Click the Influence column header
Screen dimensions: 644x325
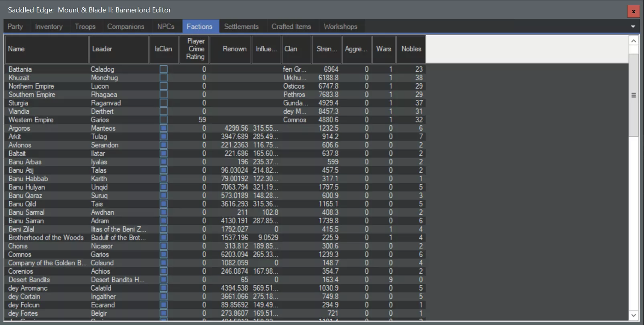pyautogui.click(x=266, y=49)
